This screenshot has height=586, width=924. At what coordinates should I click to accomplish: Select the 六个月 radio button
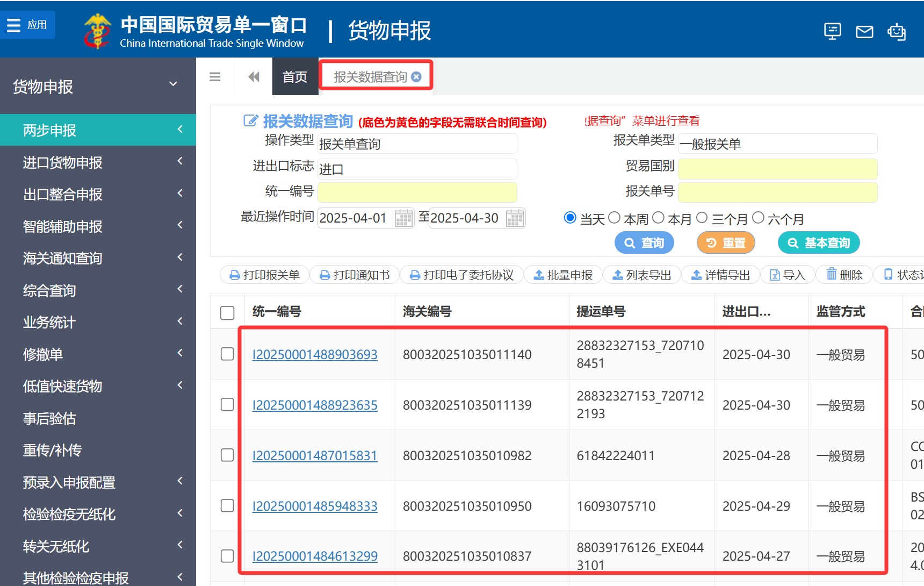coord(758,218)
